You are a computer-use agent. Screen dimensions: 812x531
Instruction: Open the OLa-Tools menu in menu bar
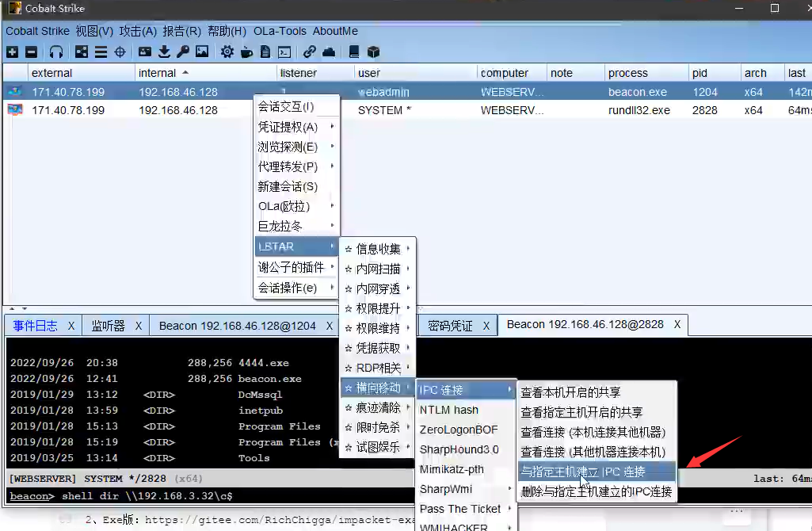[x=280, y=31]
